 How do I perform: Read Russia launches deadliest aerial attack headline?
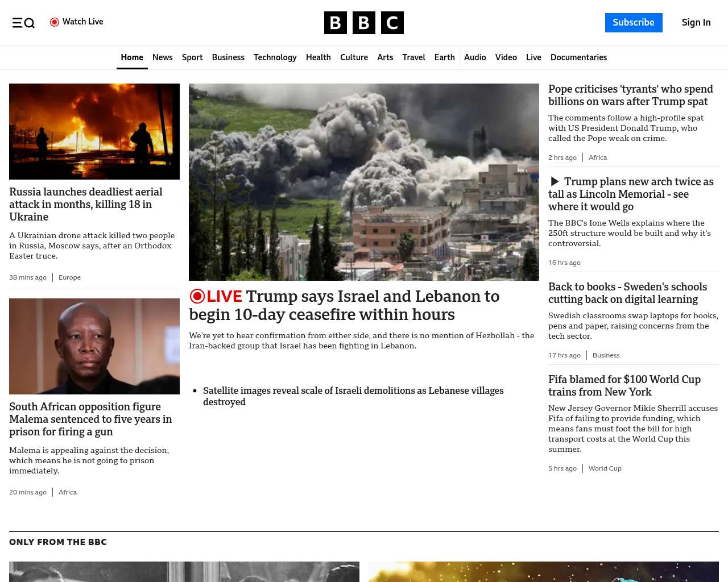pos(86,205)
